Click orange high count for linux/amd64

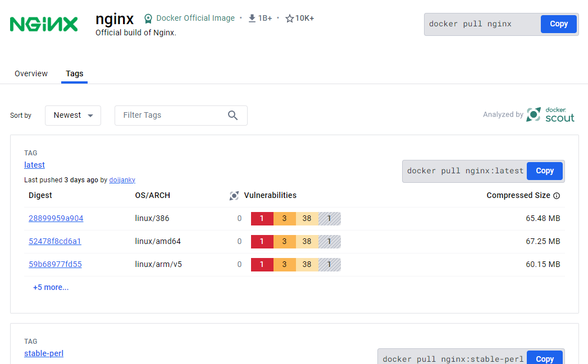(285, 242)
